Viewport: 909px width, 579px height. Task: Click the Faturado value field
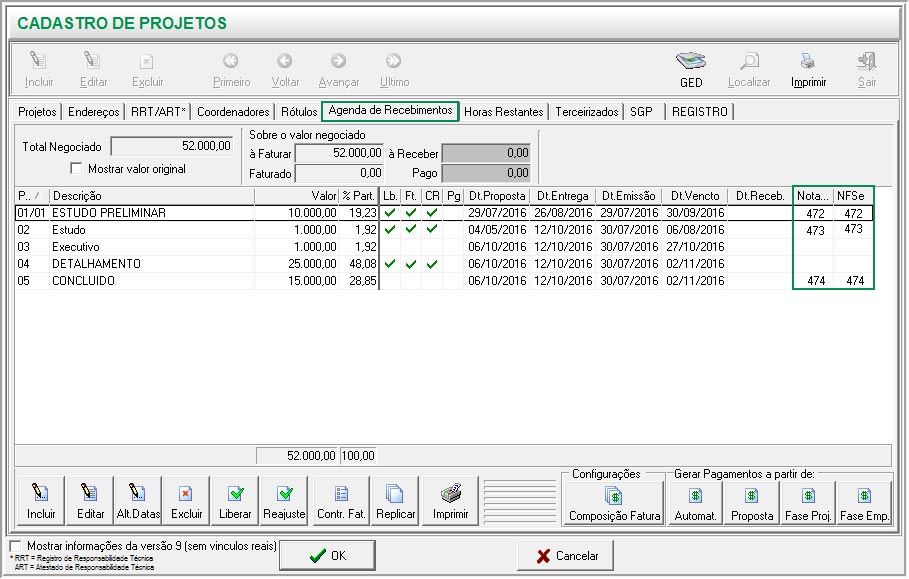(x=339, y=173)
